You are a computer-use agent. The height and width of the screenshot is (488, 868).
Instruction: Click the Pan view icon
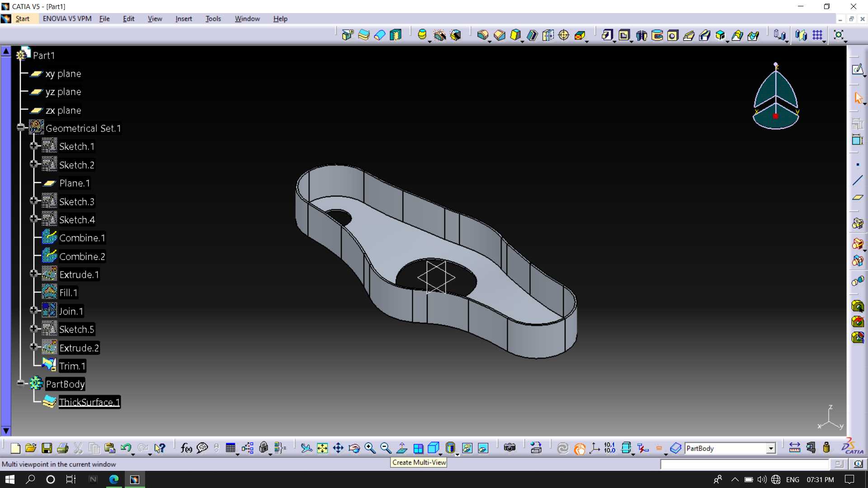(338, 448)
